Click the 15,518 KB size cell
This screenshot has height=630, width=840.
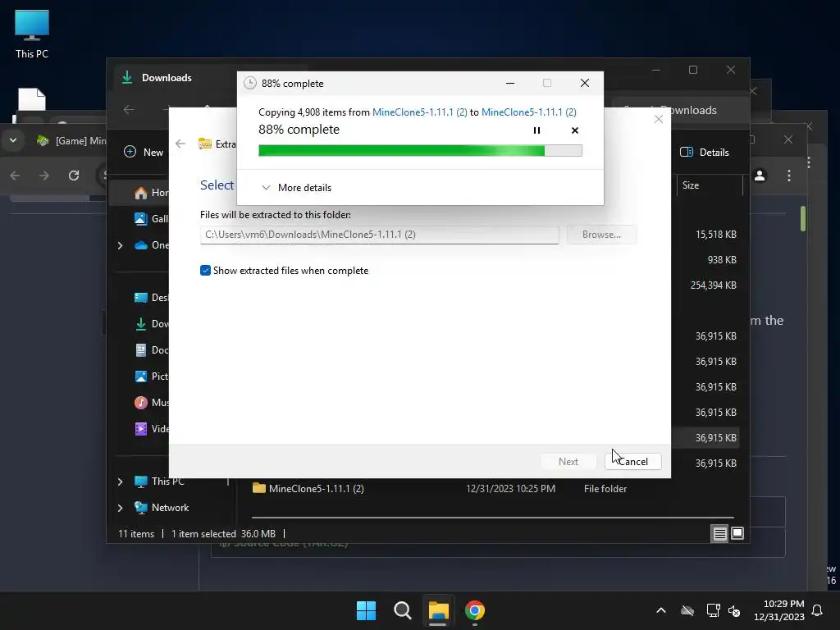pos(715,235)
